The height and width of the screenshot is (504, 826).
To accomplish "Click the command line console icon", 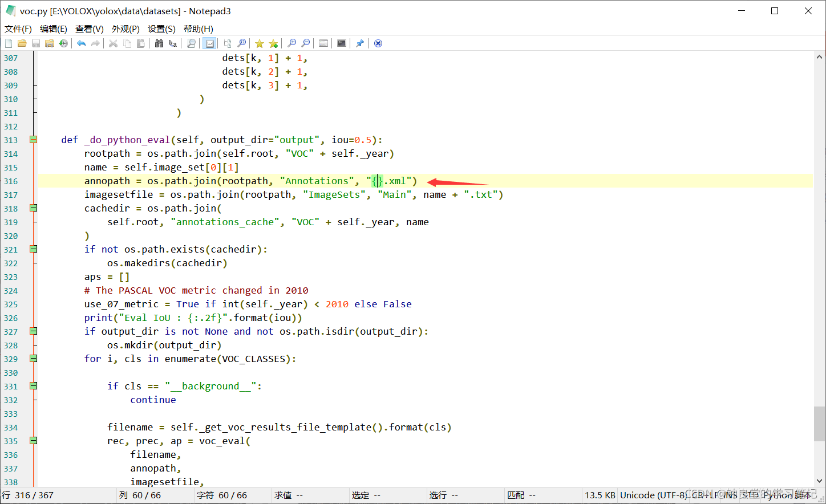I will (x=342, y=43).
